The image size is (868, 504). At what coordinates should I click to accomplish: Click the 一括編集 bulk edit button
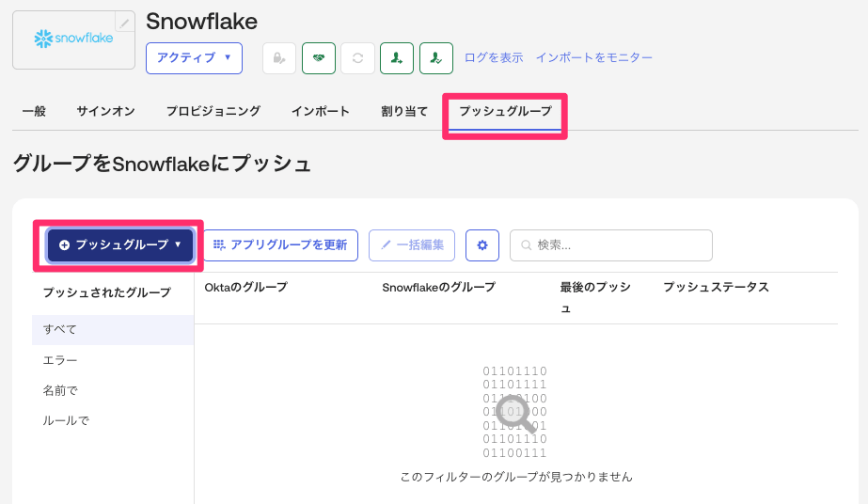point(412,245)
